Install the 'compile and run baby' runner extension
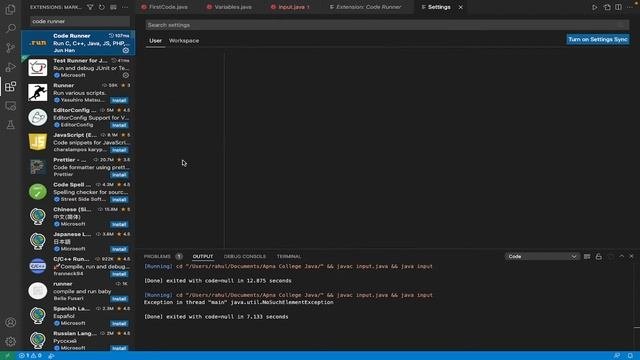 click(x=119, y=299)
